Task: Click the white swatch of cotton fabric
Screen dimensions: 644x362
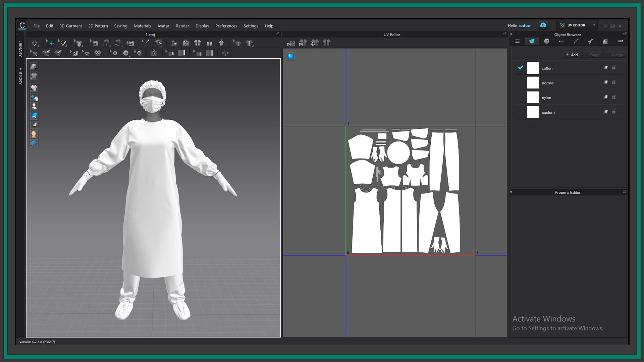Action: (533, 68)
